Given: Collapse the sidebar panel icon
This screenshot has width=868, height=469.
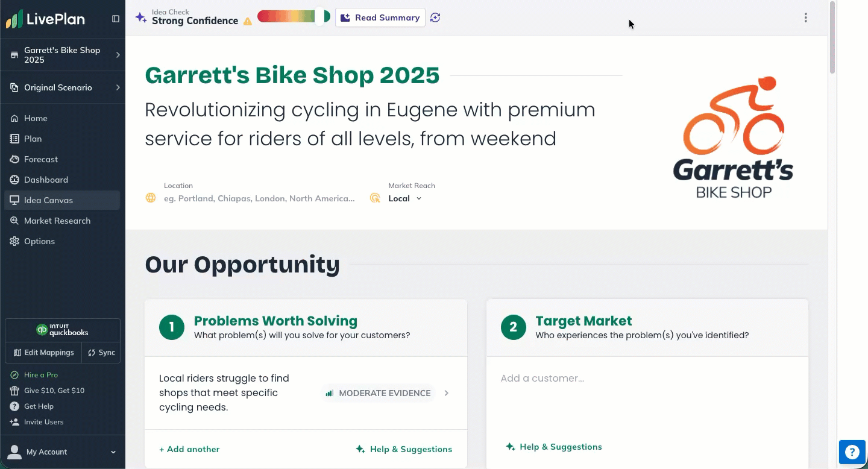Looking at the screenshot, I should (x=116, y=19).
